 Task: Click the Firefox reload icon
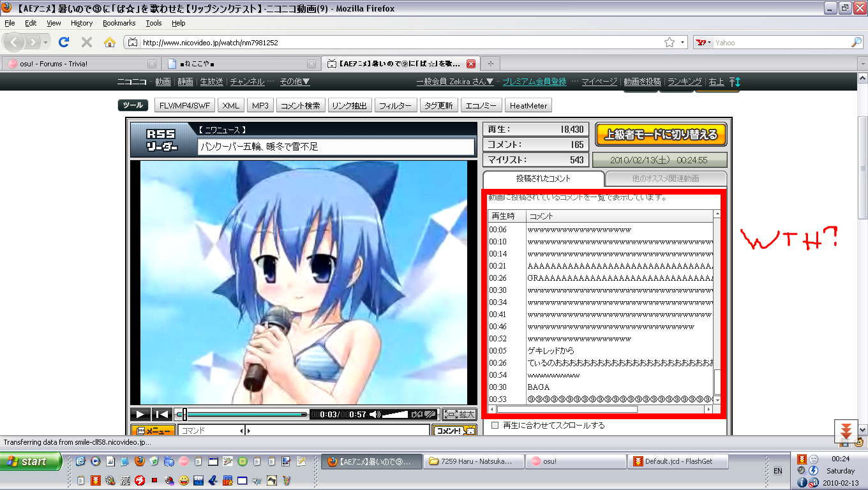(x=63, y=42)
